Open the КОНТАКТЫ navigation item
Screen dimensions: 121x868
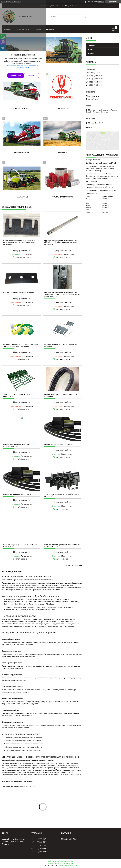(x=50, y=29)
